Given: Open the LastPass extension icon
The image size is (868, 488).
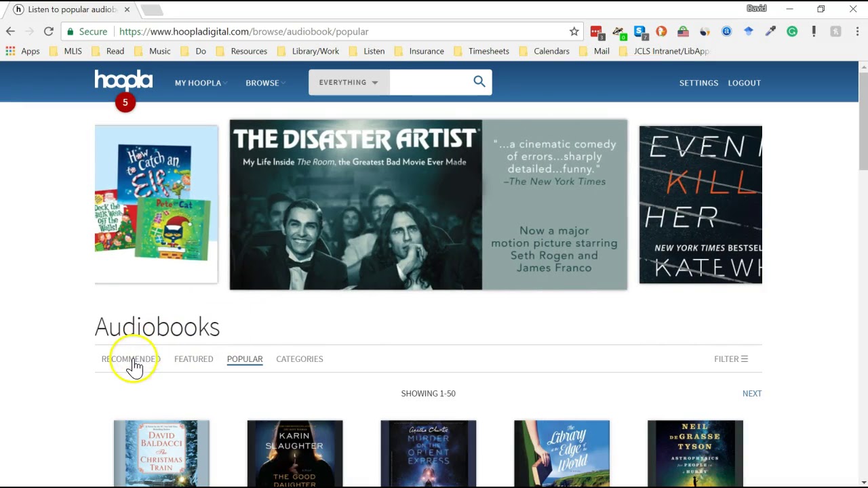Looking at the screenshot, I should [x=596, y=31].
